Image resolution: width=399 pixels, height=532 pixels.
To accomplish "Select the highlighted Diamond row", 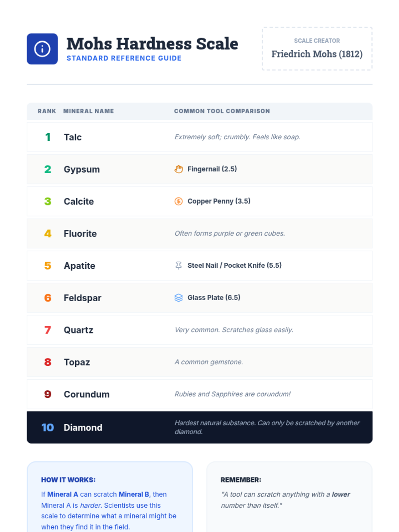I will tap(199, 427).
